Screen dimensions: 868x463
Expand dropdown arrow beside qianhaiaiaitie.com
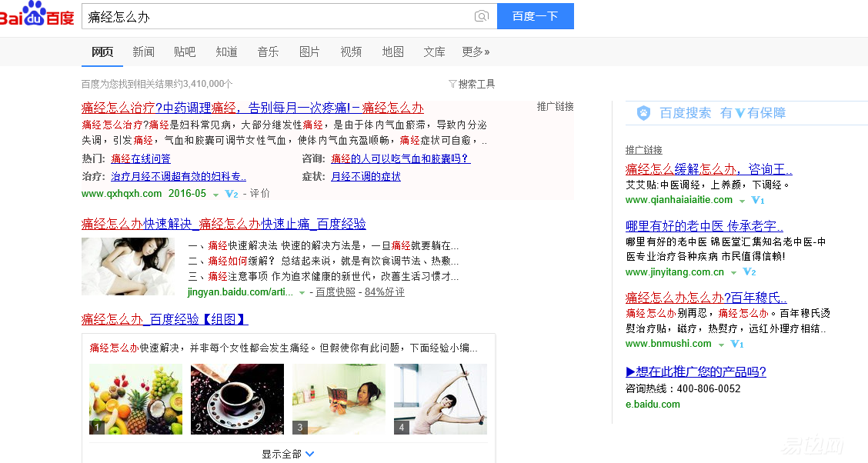[x=742, y=201]
